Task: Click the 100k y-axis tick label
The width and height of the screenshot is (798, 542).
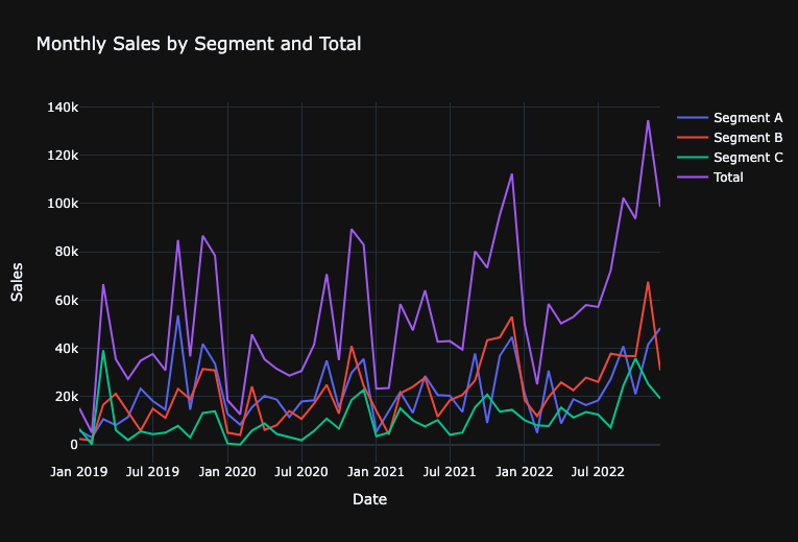Action: point(63,204)
